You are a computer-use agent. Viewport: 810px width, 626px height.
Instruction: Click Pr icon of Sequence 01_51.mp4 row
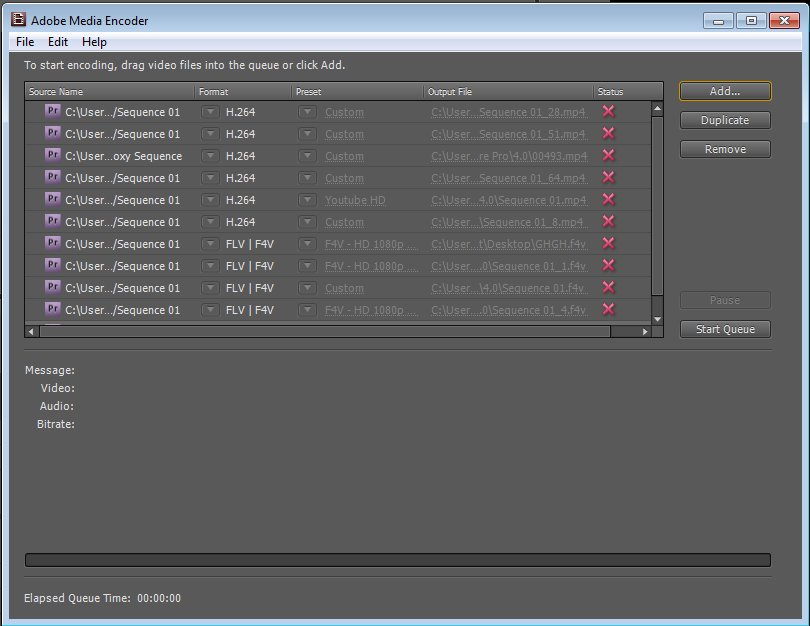pyautogui.click(x=53, y=133)
